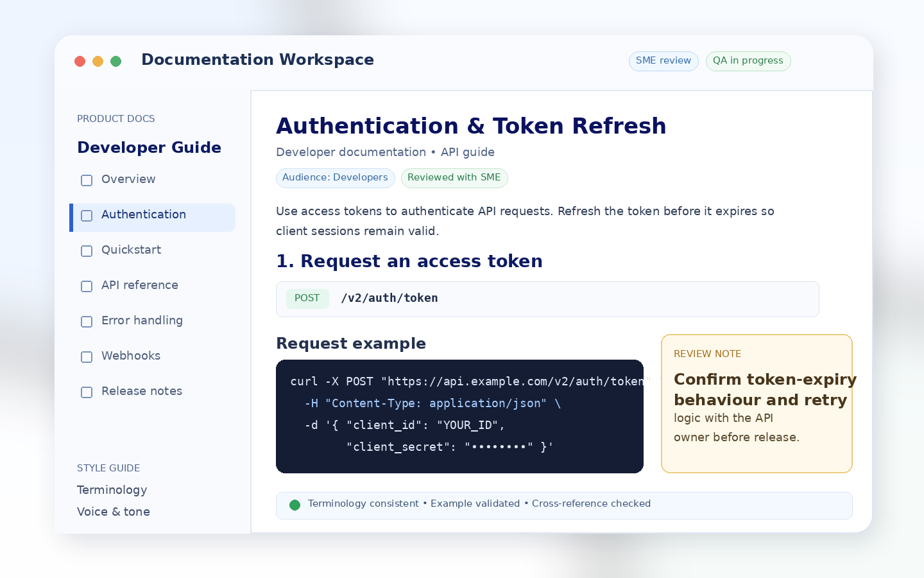Image resolution: width=924 pixels, height=578 pixels.
Task: Click the red window close dot
Action: [80, 61]
